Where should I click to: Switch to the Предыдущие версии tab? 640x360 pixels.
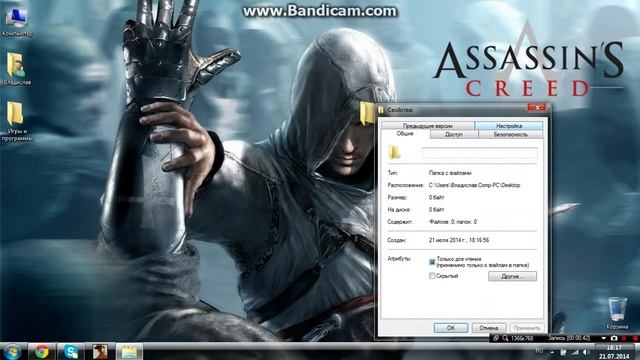[427, 126]
